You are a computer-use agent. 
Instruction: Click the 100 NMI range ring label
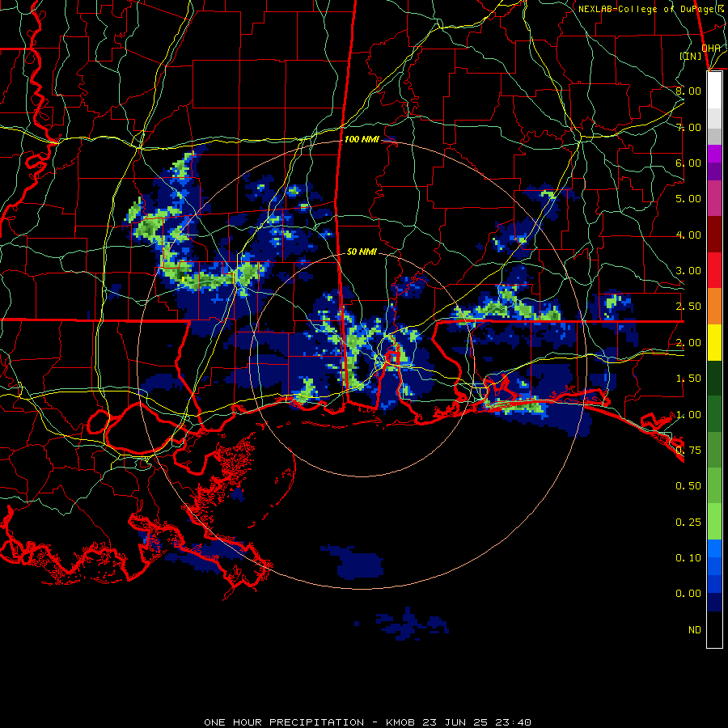point(362,139)
